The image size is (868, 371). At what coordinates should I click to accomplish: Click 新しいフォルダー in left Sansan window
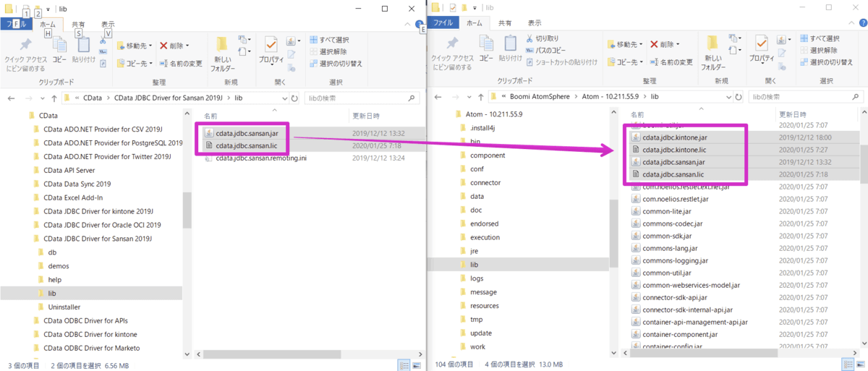click(x=223, y=54)
